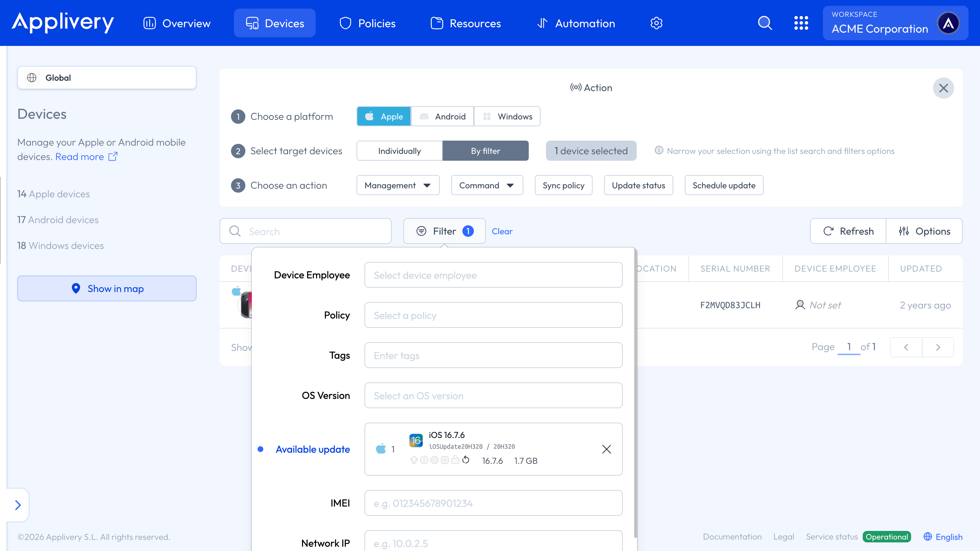Open the Automation menu item

click(x=576, y=23)
